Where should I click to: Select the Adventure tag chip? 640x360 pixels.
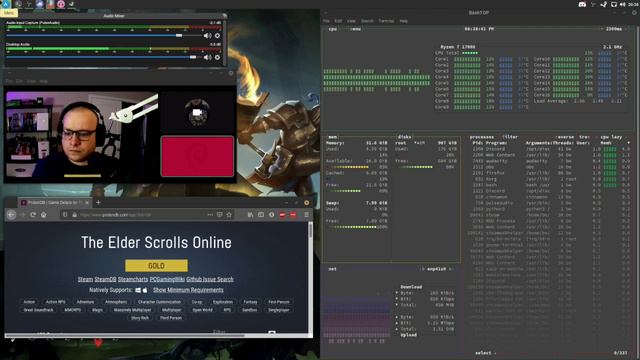[x=85, y=302]
